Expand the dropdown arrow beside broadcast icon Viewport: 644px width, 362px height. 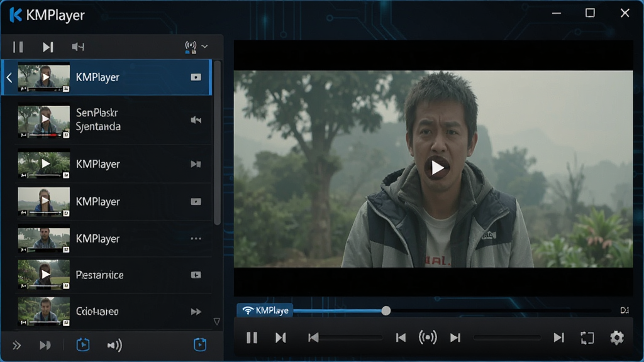204,47
